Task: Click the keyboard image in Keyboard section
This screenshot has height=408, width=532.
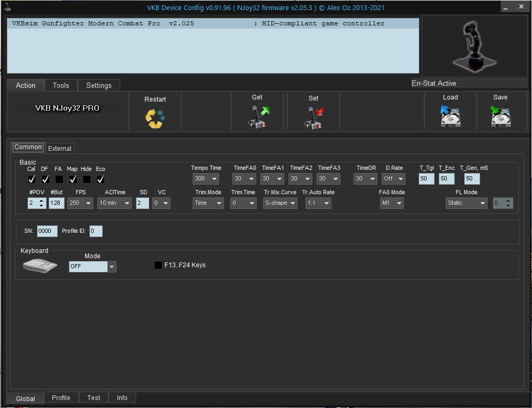Action: (40, 266)
